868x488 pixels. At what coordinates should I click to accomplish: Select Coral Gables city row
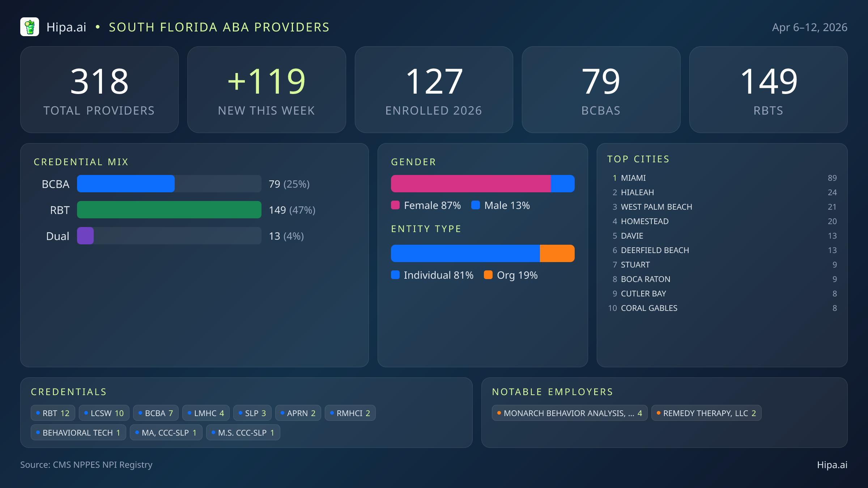click(649, 308)
